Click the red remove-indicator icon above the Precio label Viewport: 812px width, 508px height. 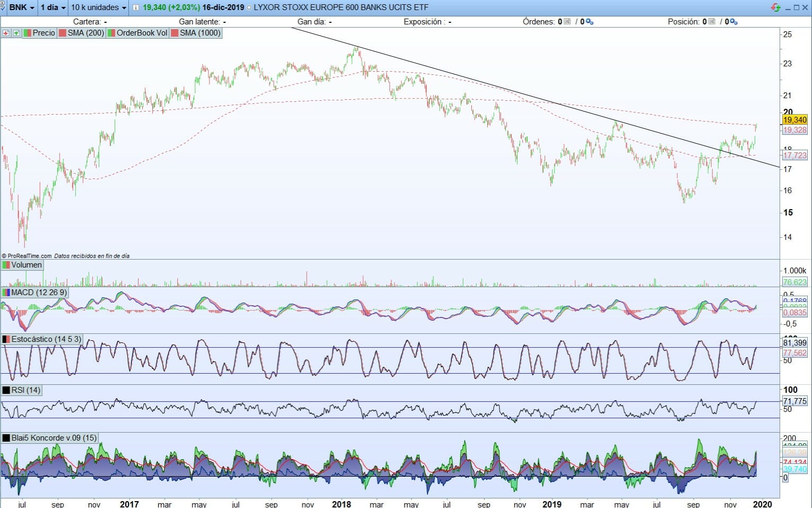click(6, 33)
